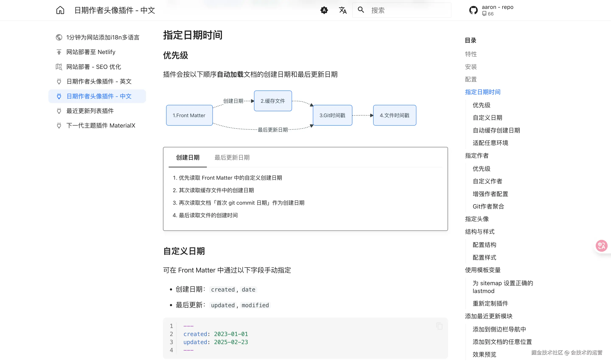Switch to the 最后更新日期 tab
Image resolution: width=611 pixels, height=364 pixels.
pyautogui.click(x=232, y=157)
